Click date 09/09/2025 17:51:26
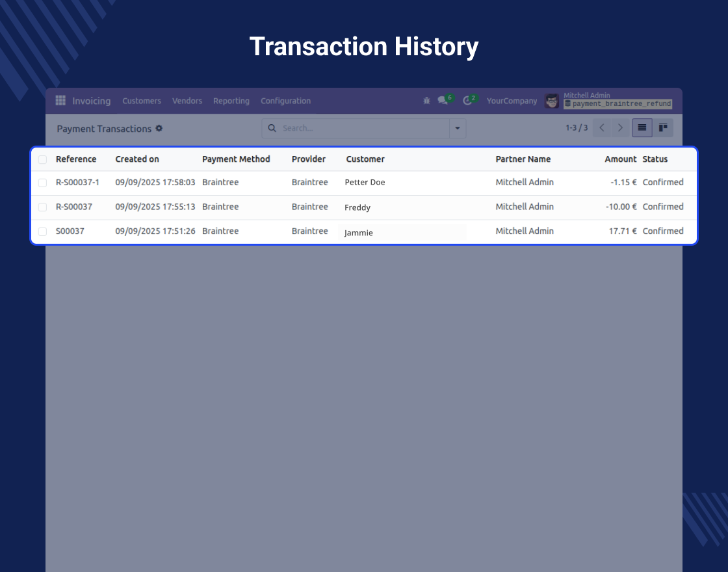 pos(155,231)
